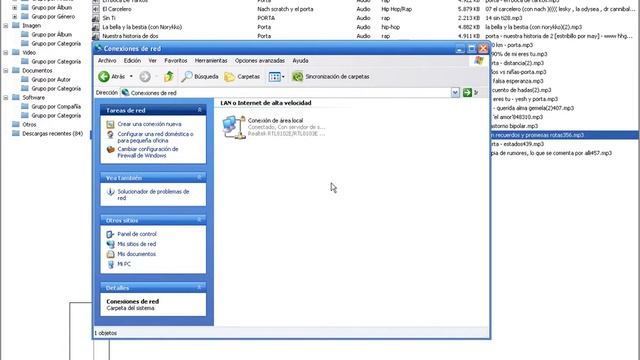Click Sincronización de carpetas
The height and width of the screenshot is (360, 640).
point(331,76)
